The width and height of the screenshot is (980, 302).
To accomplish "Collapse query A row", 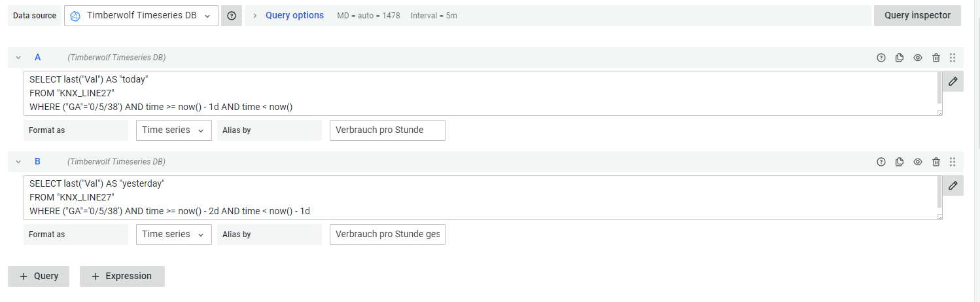I will (x=18, y=58).
